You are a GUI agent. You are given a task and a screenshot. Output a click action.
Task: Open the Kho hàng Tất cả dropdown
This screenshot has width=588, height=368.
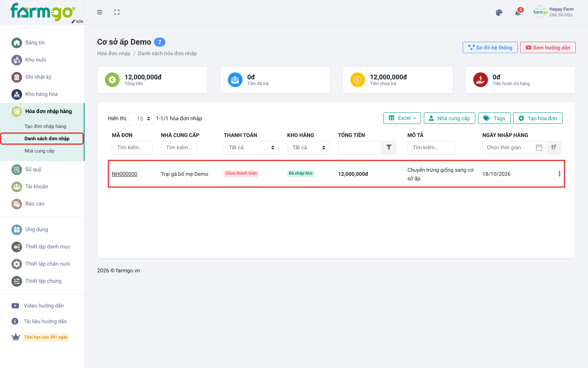coord(308,147)
